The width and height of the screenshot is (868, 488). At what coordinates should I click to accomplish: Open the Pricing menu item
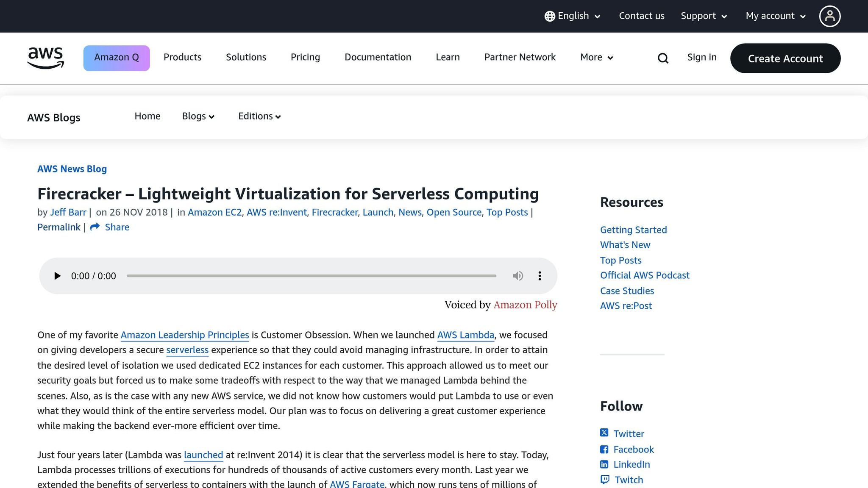[305, 57]
